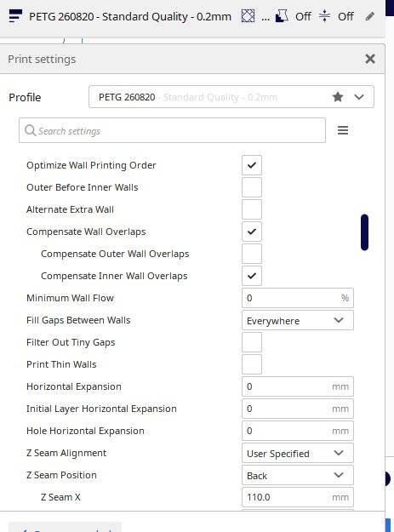
Task: Click the infill pattern icon in header
Action: coord(248,15)
